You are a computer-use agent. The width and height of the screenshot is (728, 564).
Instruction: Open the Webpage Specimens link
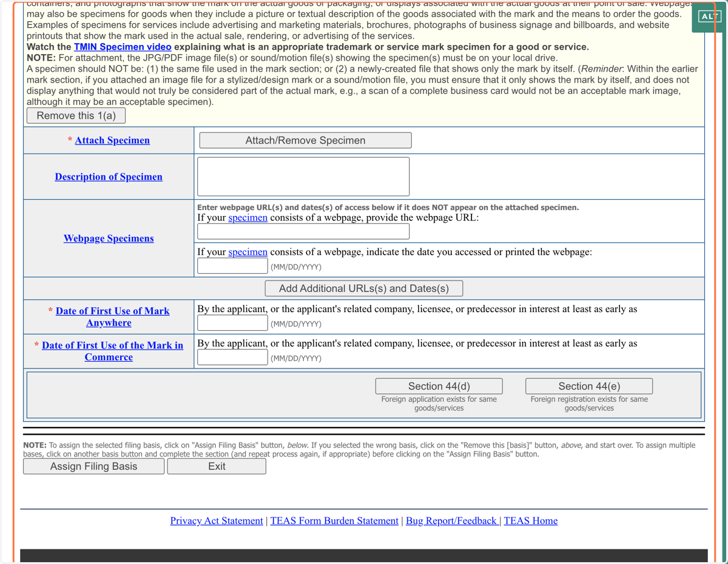coord(109,238)
